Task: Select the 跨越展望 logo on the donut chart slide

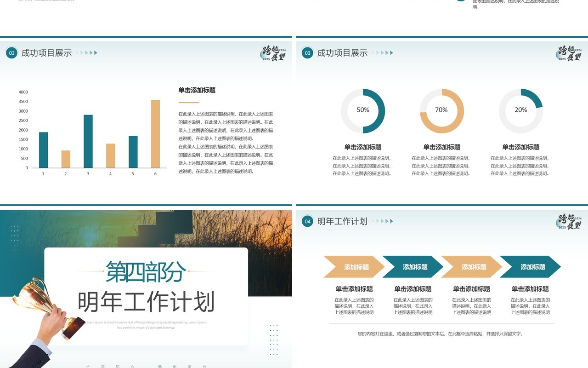Action: pyautogui.click(x=570, y=53)
